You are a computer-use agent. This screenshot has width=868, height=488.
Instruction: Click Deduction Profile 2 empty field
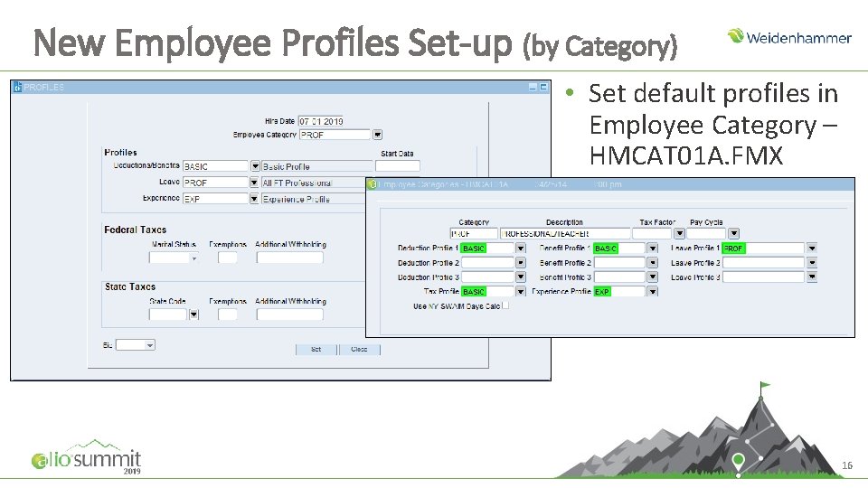[x=487, y=263]
